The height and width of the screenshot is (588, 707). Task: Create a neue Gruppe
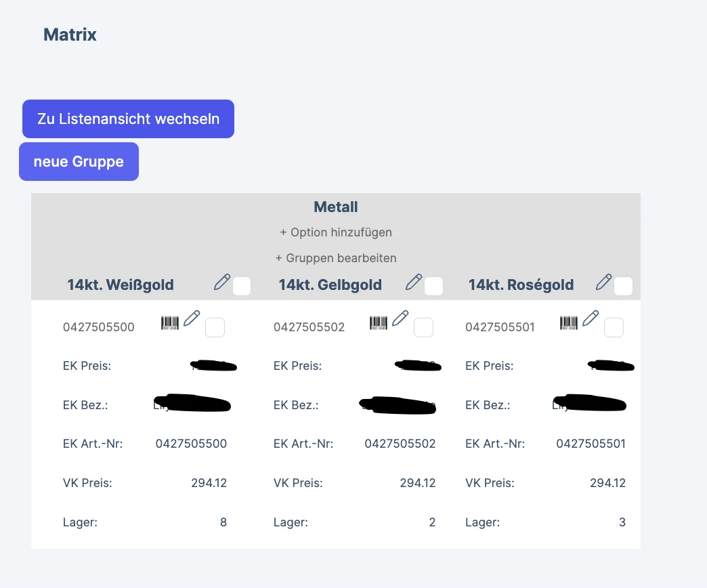[x=79, y=161]
